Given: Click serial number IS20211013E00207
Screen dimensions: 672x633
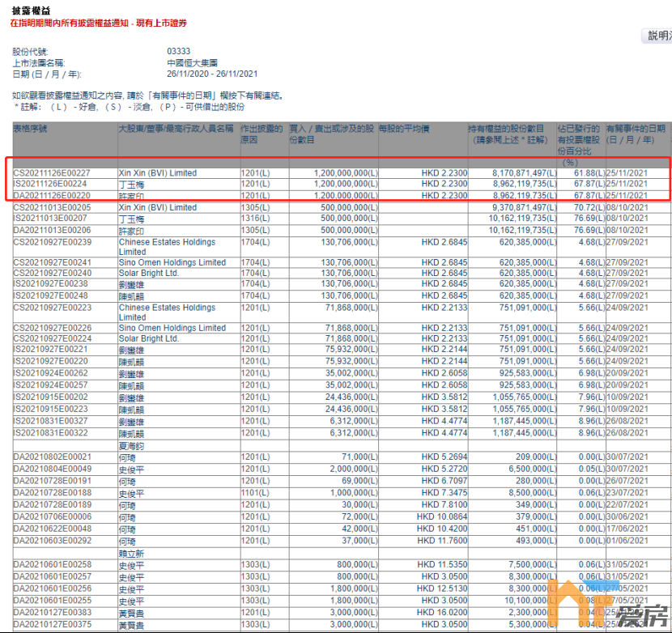Looking at the screenshot, I should coord(50,218).
